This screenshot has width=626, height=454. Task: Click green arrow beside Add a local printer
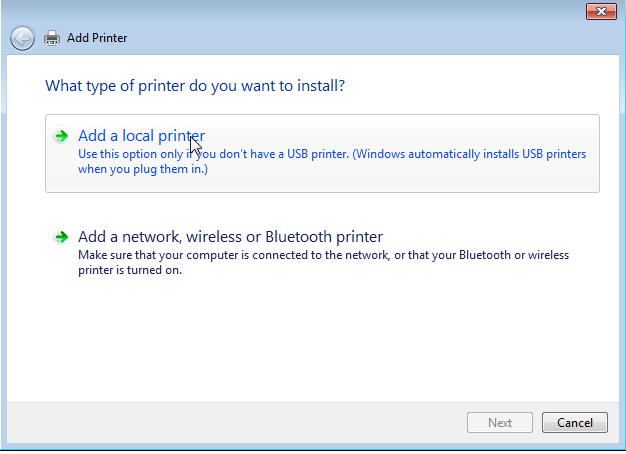pyautogui.click(x=61, y=136)
